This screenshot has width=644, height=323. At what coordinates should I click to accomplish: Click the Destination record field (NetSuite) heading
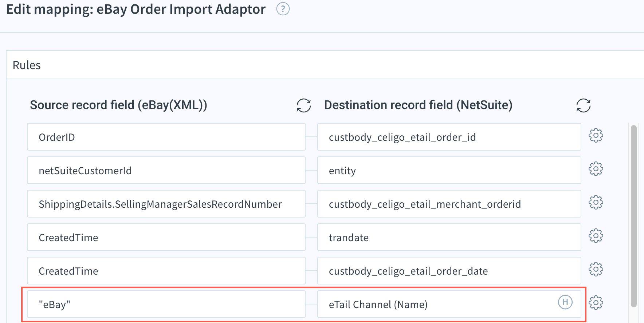click(x=418, y=105)
